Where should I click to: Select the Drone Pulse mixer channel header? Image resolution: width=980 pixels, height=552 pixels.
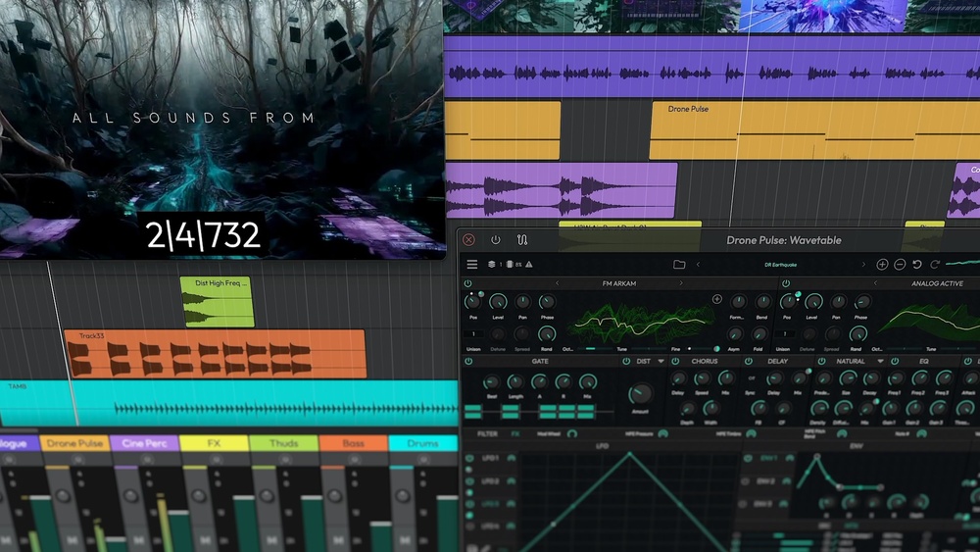74,443
